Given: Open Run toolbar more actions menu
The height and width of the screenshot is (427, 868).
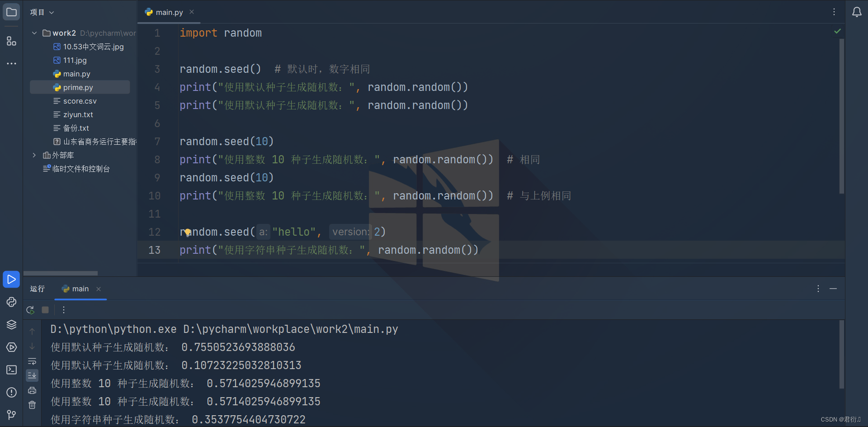Looking at the screenshot, I should point(64,310).
